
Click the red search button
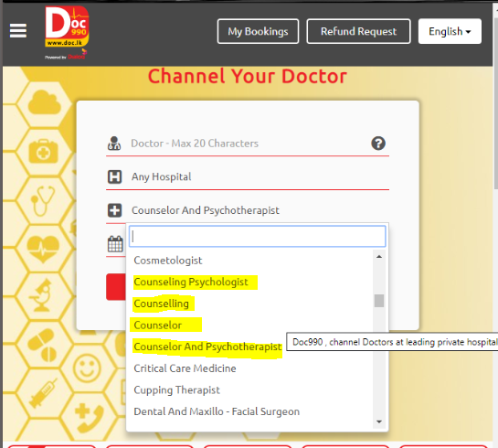point(116,286)
